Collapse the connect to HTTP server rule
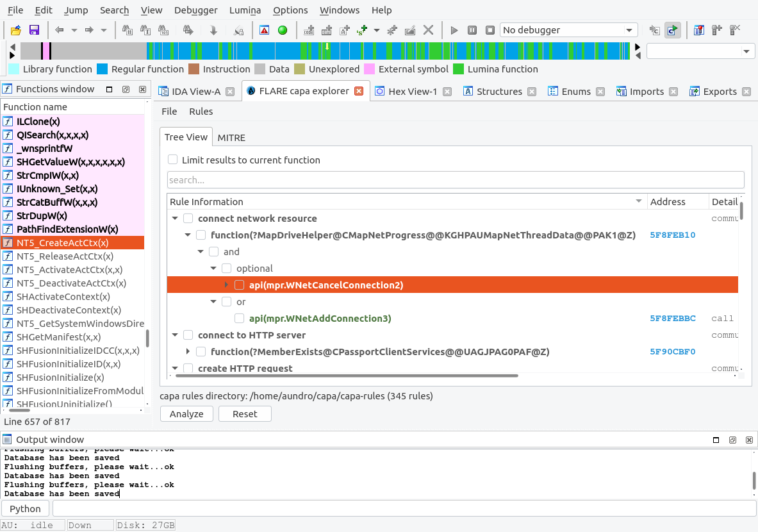The width and height of the screenshot is (758, 532). pos(175,335)
